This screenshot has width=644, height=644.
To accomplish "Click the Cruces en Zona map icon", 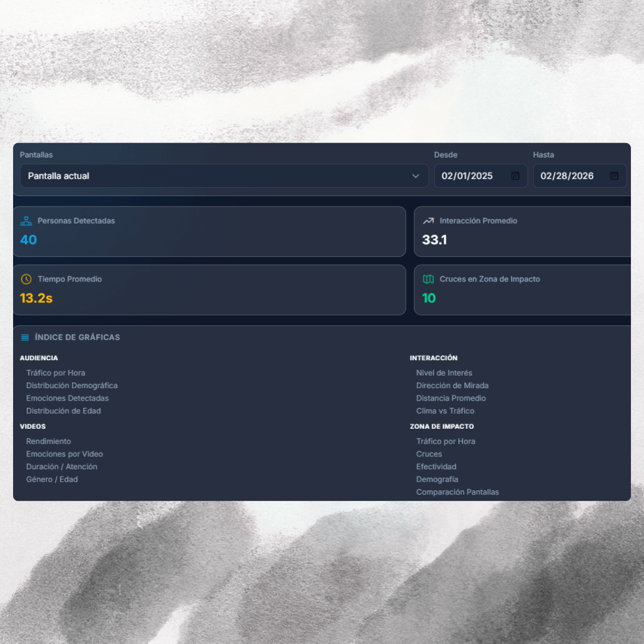I will coord(428,279).
